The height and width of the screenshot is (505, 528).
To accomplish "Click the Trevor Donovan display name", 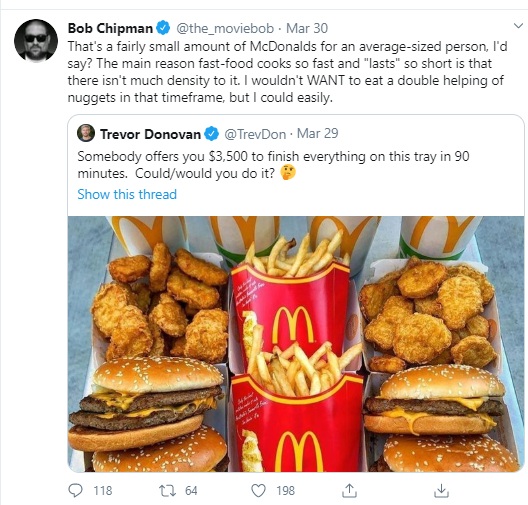I will pos(150,134).
